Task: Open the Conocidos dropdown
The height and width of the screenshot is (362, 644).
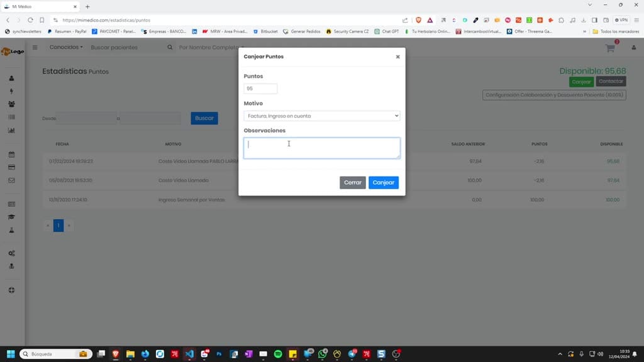Action: point(66,47)
